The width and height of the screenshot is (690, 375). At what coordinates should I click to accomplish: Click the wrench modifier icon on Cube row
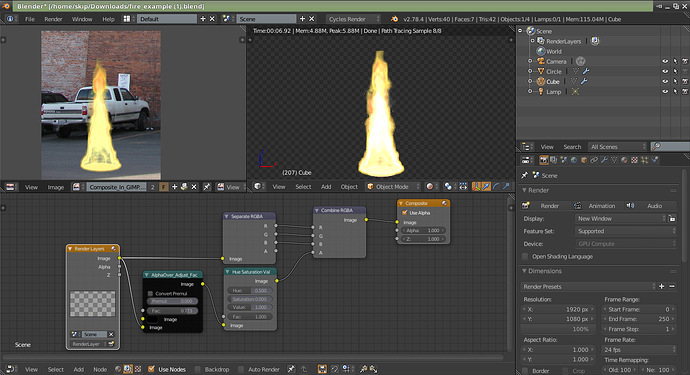point(584,81)
